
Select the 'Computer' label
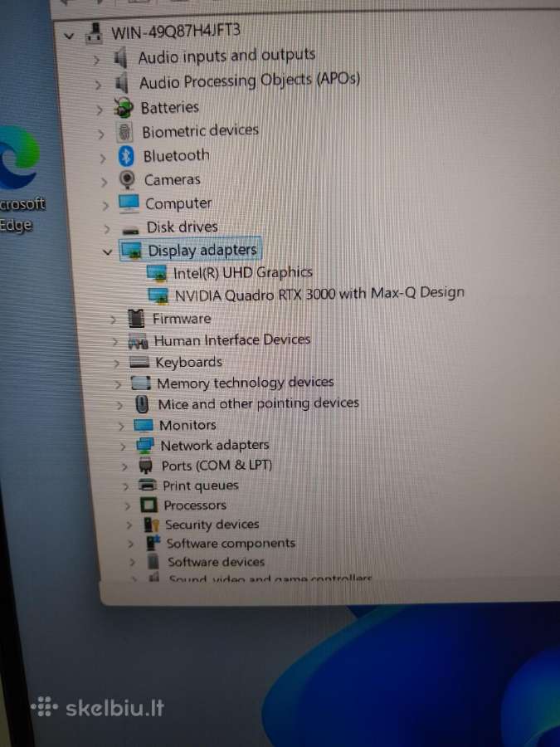pyautogui.click(x=178, y=204)
